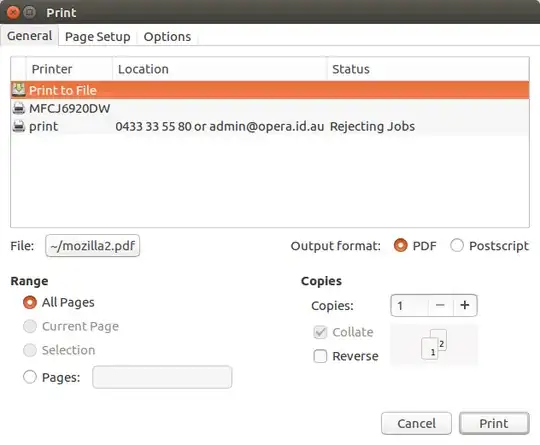The height and width of the screenshot is (445, 540).
Task: Decrease copies with the minus button
Action: (440, 305)
